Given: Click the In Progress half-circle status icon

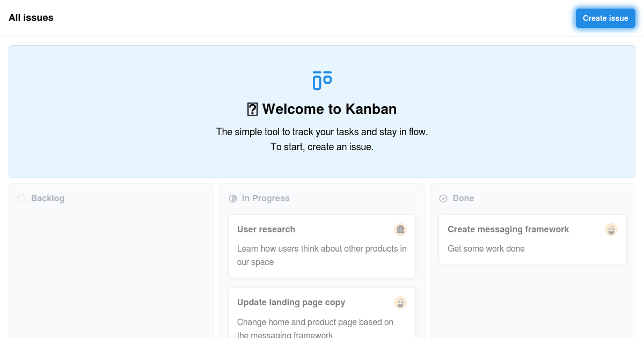Looking at the screenshot, I should pyautogui.click(x=233, y=199).
